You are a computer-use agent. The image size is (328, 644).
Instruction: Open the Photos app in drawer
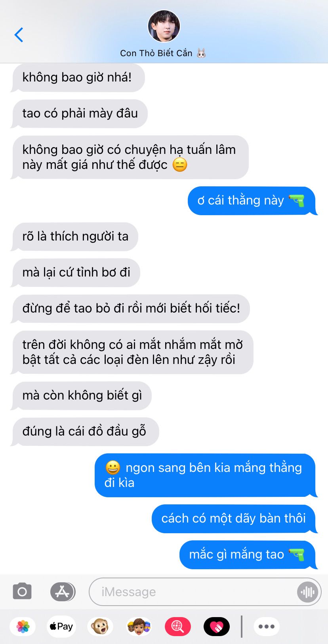click(23, 627)
